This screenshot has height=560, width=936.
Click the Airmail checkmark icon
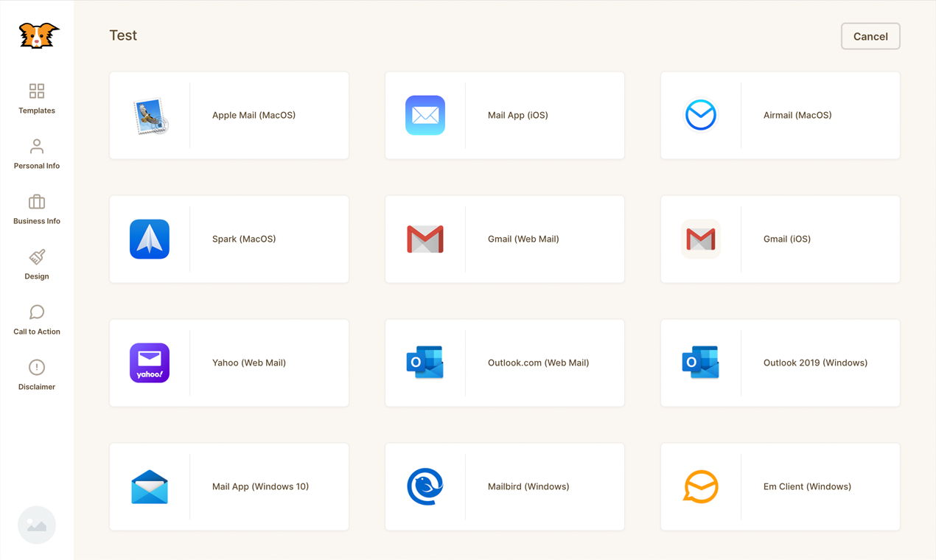pyautogui.click(x=701, y=115)
